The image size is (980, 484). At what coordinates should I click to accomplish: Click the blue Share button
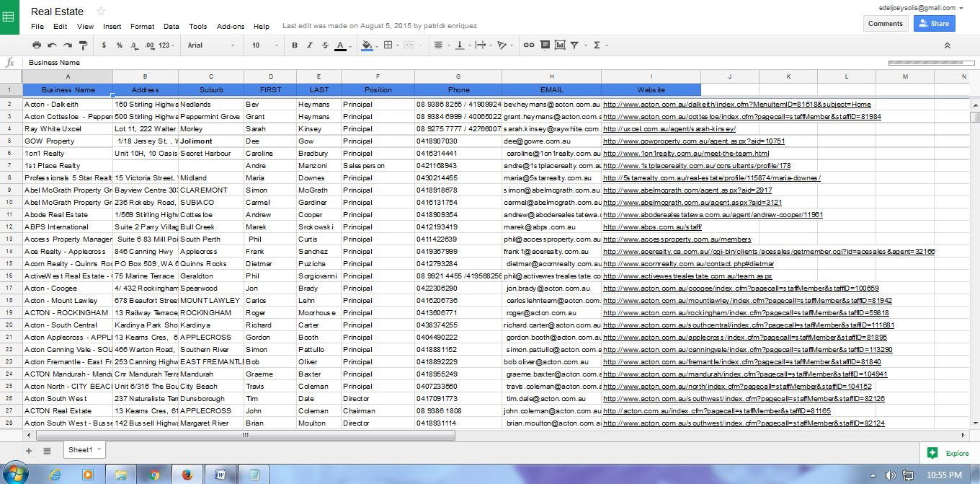click(x=934, y=23)
